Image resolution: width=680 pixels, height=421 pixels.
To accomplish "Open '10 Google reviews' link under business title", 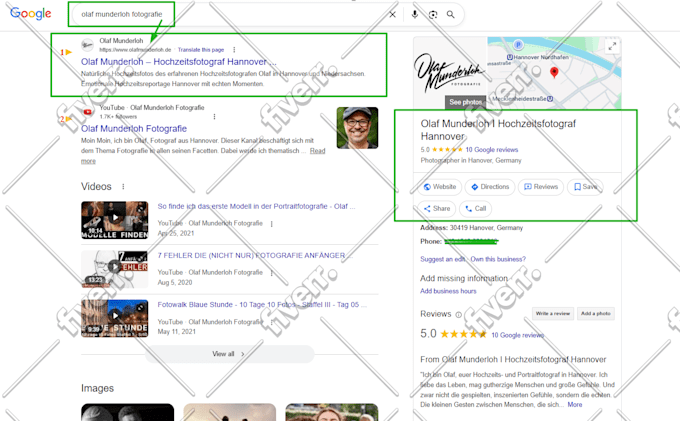I will [492, 150].
